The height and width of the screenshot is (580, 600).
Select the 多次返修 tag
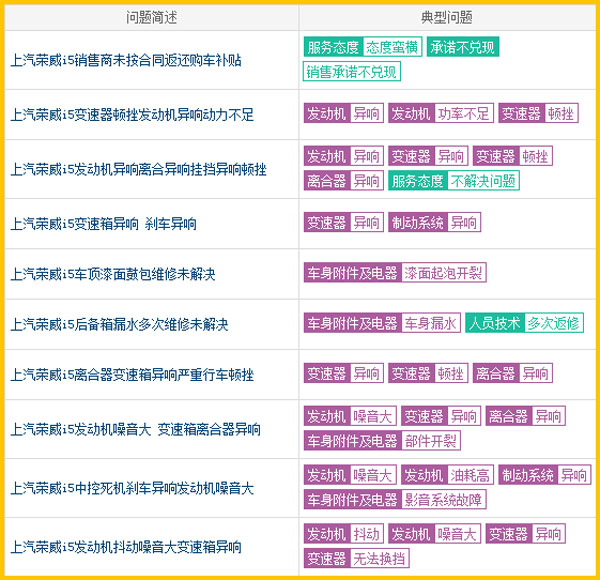coord(553,323)
